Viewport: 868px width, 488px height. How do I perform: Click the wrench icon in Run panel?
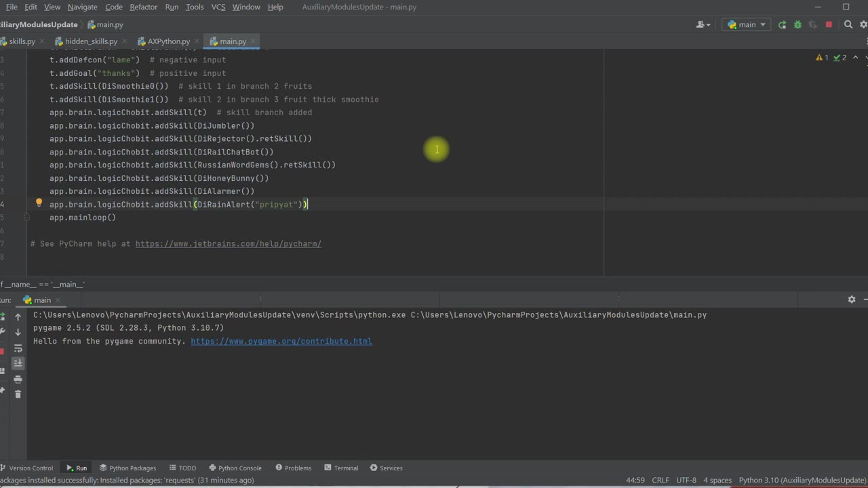coord(2,332)
